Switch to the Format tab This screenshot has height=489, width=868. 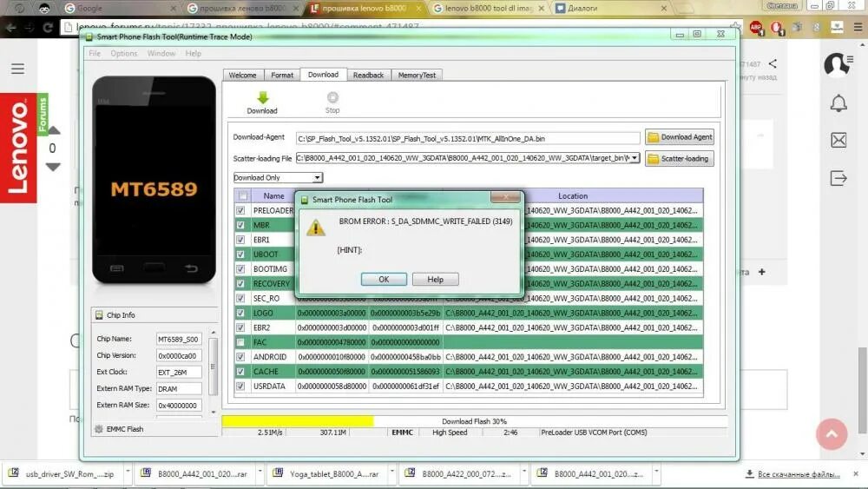(x=282, y=75)
